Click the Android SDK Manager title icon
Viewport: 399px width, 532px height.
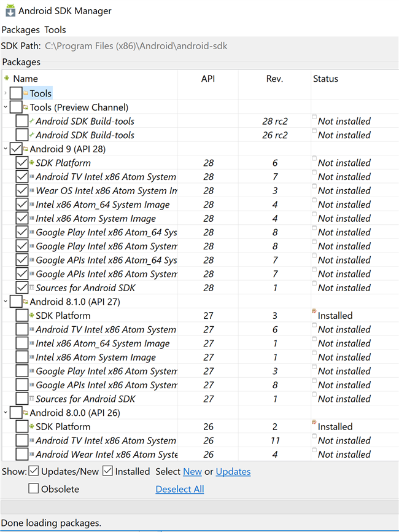[10, 10]
